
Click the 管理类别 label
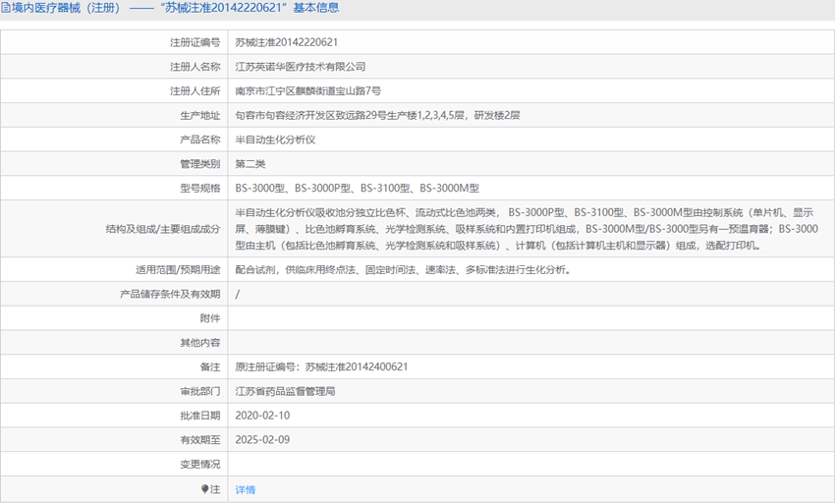click(199, 164)
